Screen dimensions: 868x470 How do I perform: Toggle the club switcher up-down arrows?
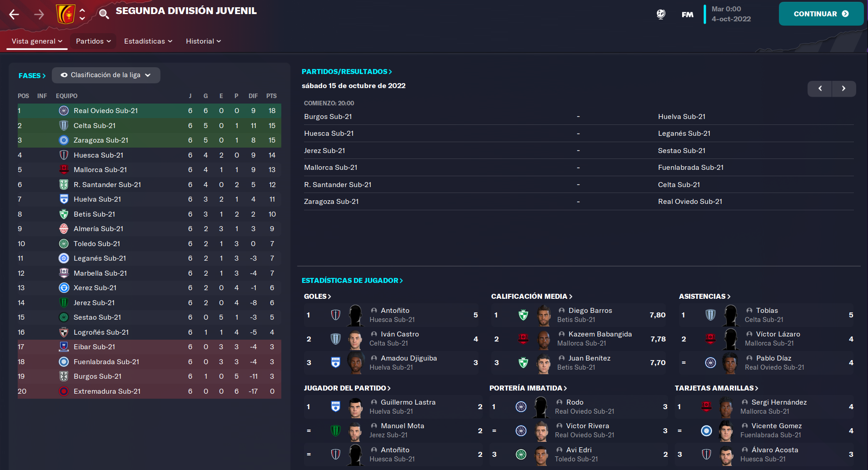[82, 14]
